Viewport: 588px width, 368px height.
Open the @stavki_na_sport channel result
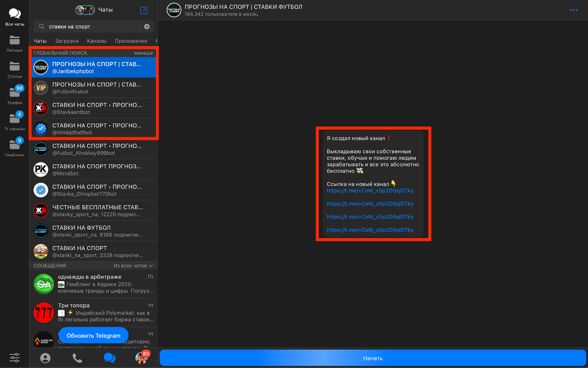coord(94,251)
